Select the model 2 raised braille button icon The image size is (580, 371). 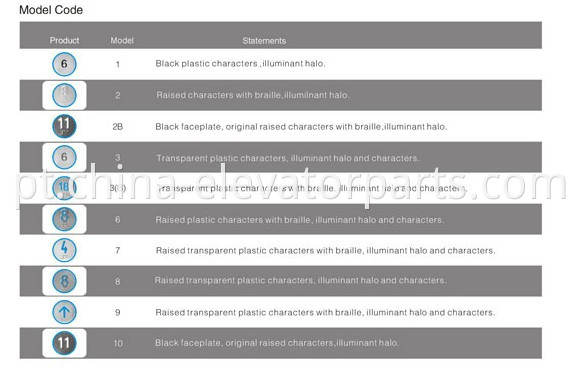(64, 95)
